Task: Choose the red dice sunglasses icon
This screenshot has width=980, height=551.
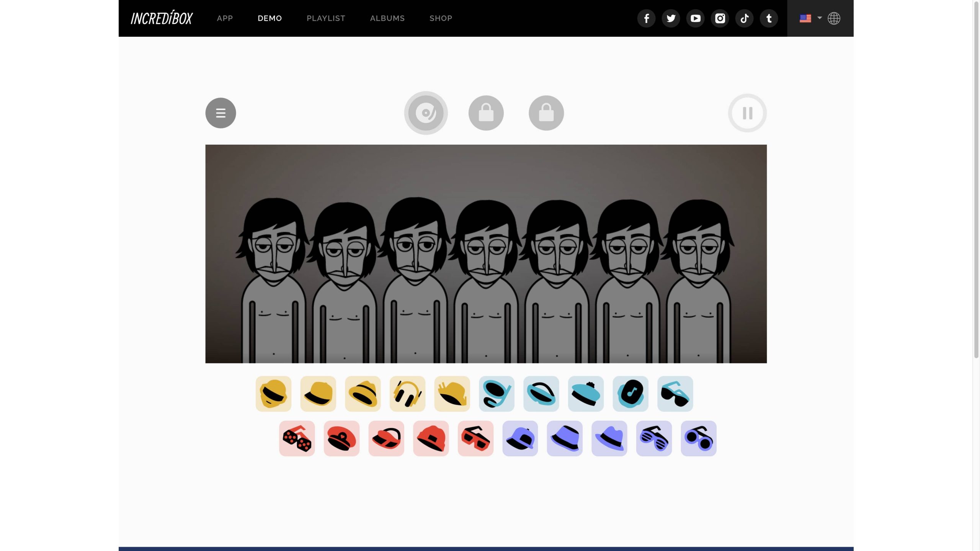Action: click(297, 439)
